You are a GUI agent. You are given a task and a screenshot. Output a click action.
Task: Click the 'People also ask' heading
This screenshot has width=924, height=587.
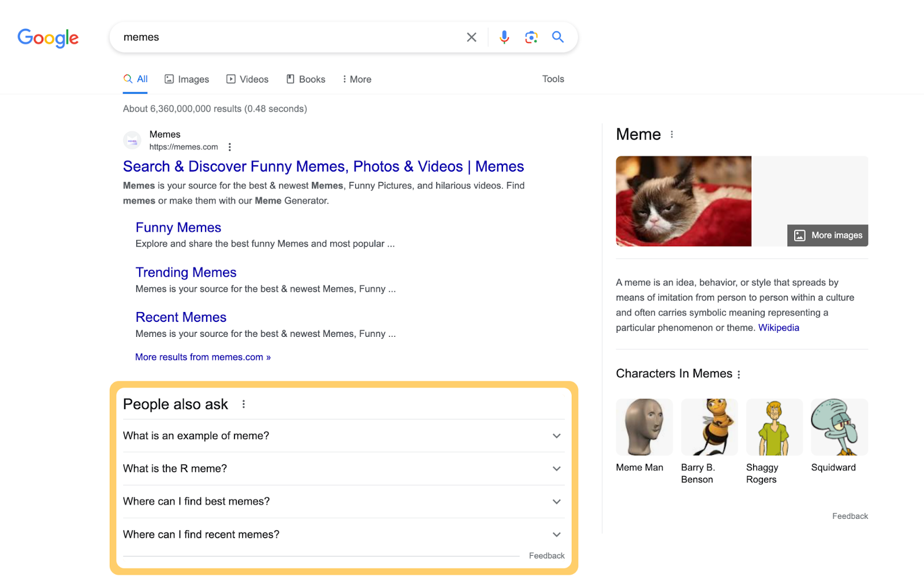click(x=176, y=404)
